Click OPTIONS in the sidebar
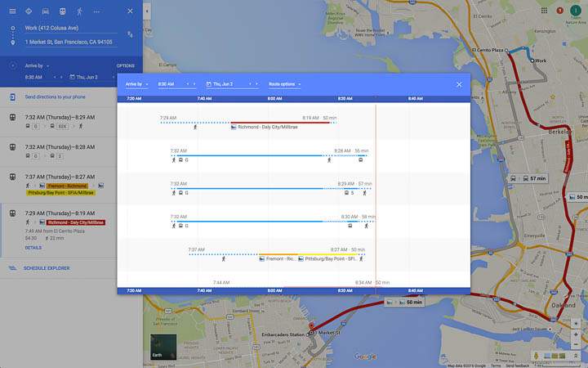 125,65
